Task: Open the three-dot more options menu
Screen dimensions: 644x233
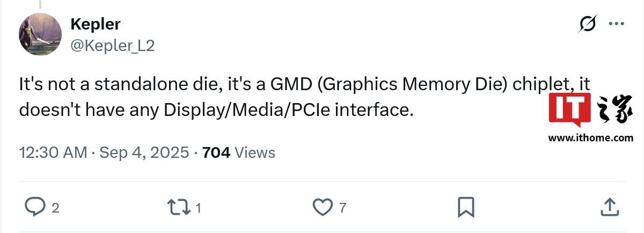Action: click(616, 24)
